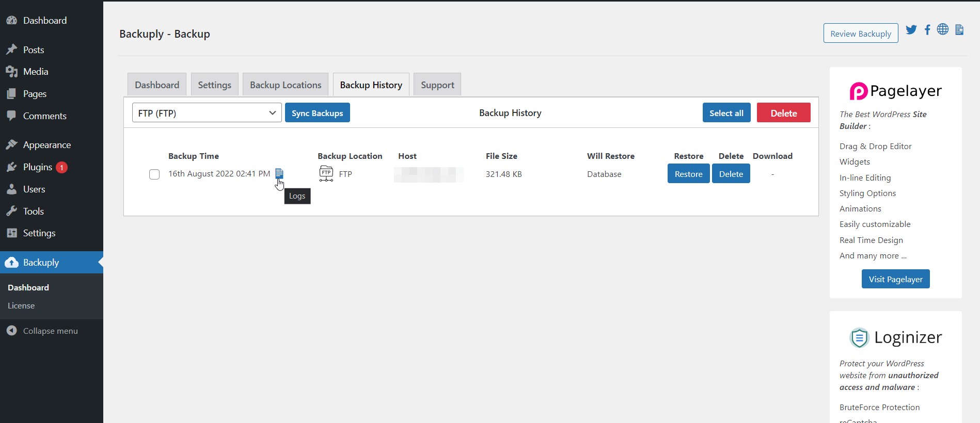Switch to the Backup Locations tab
The image size is (980, 423).
click(x=286, y=85)
